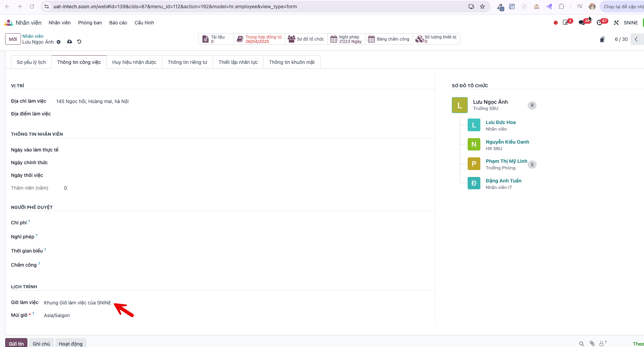Click the paperclip attachments icon
The height and width of the screenshot is (347, 644).
pyautogui.click(x=592, y=343)
